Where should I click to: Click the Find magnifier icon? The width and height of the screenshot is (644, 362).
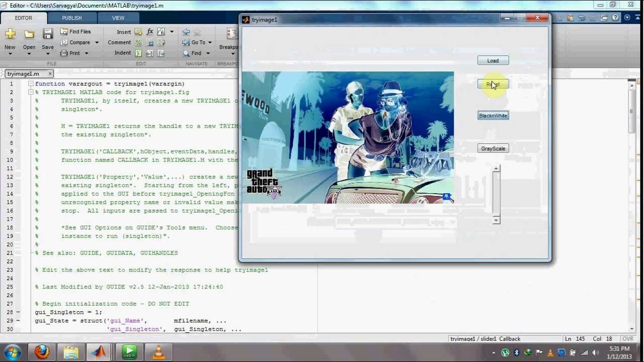(x=186, y=53)
